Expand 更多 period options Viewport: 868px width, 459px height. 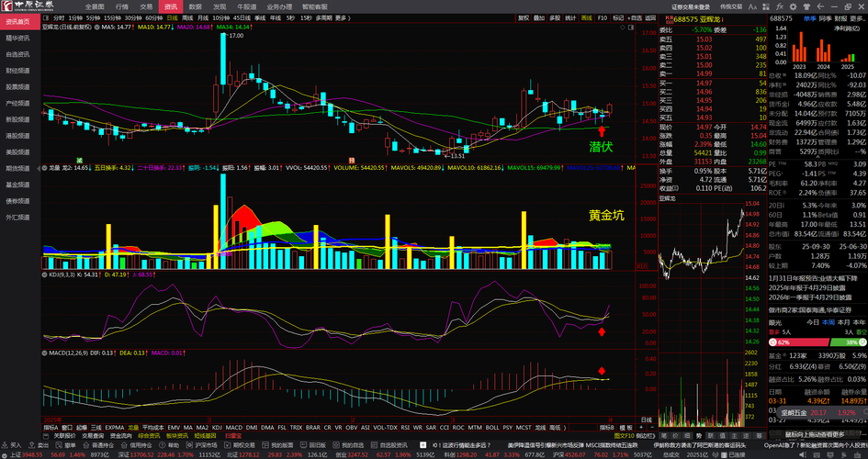[x=343, y=17]
